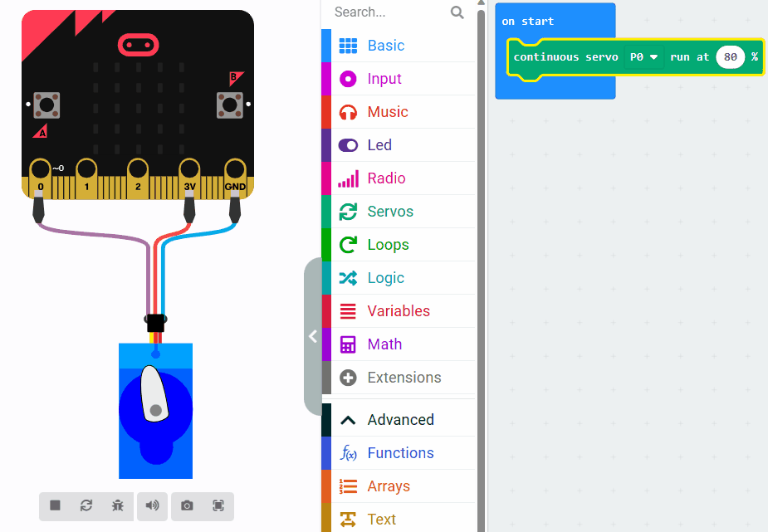Mute the simulator audio
Viewport: 768px width, 532px height.
(152, 506)
